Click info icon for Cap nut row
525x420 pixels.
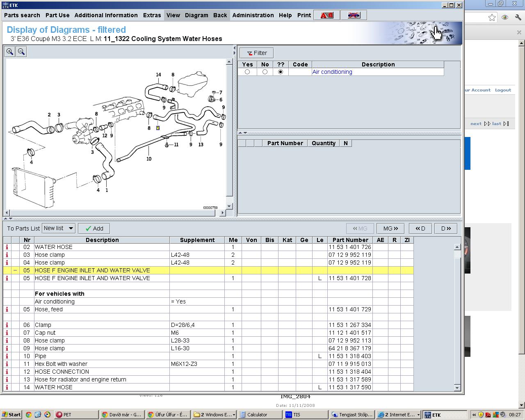pos(7,333)
